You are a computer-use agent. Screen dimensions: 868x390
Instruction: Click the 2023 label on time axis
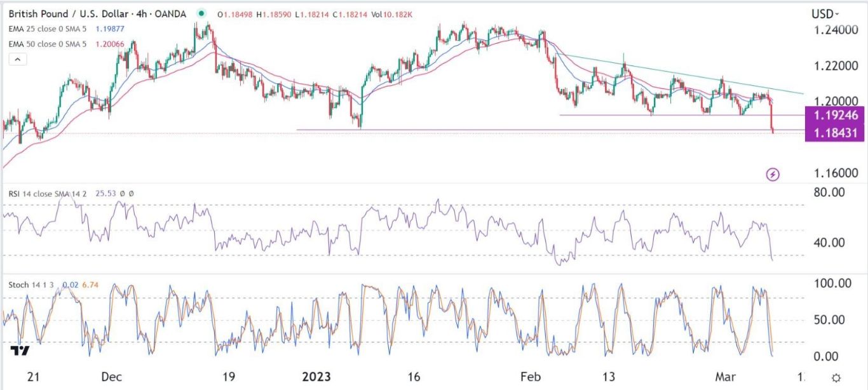(x=315, y=377)
